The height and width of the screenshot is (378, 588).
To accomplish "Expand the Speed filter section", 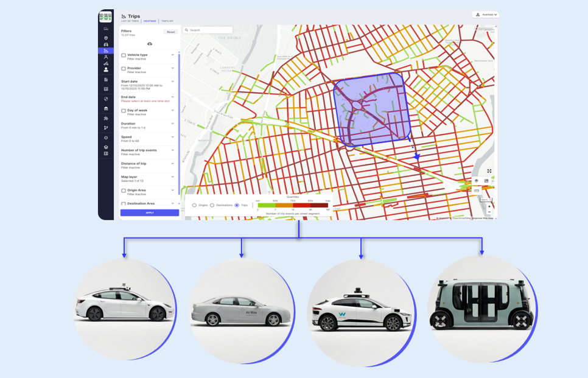I will click(x=173, y=137).
